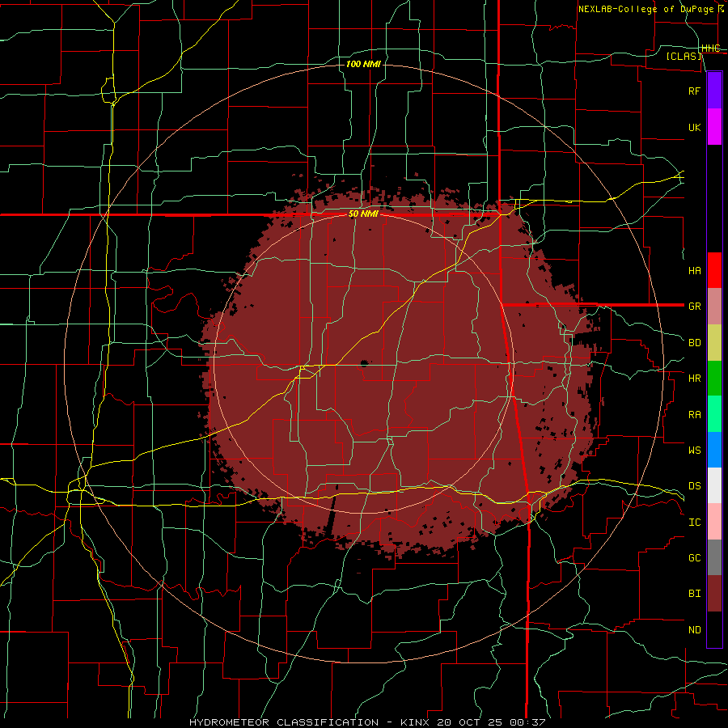Click the DS white legend color block
The height and width of the screenshot is (728, 728).
point(714,485)
